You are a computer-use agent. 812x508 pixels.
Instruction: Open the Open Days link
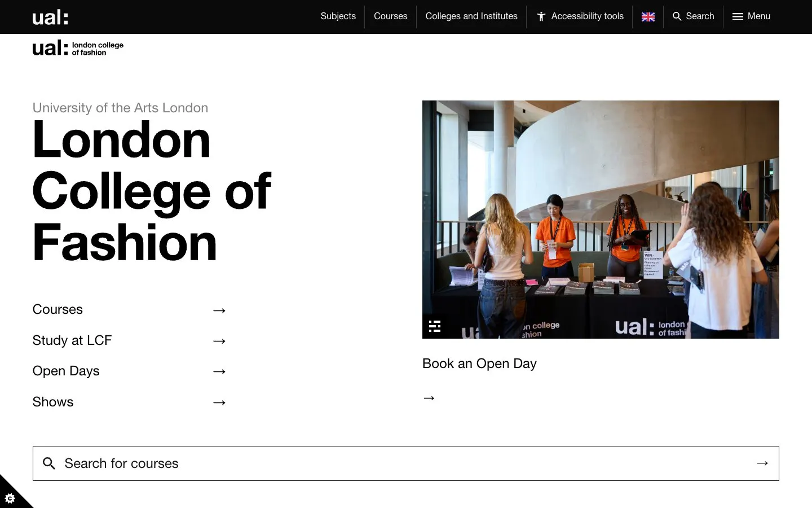click(66, 371)
